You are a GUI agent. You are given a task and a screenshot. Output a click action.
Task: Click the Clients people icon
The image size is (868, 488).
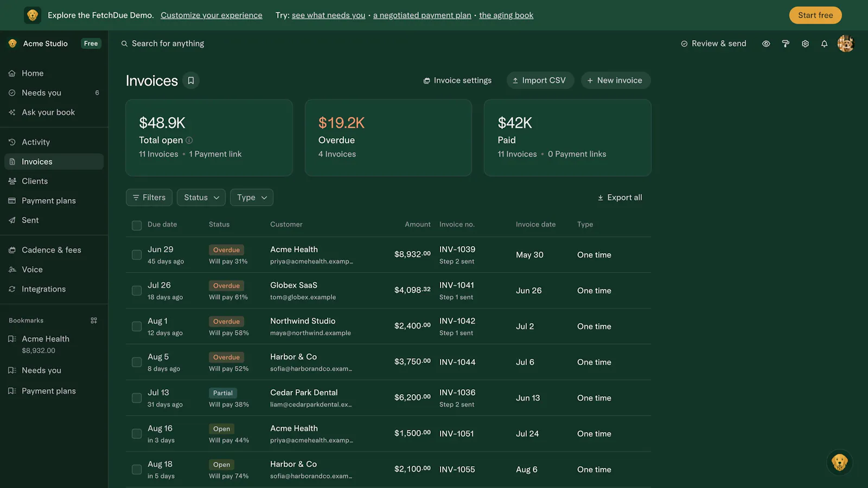12,181
